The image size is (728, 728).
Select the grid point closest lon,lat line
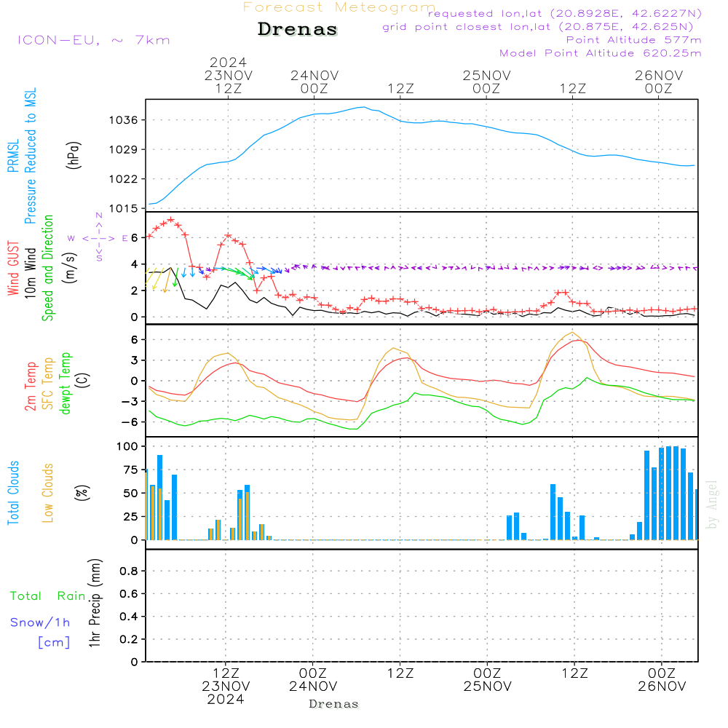538,27
